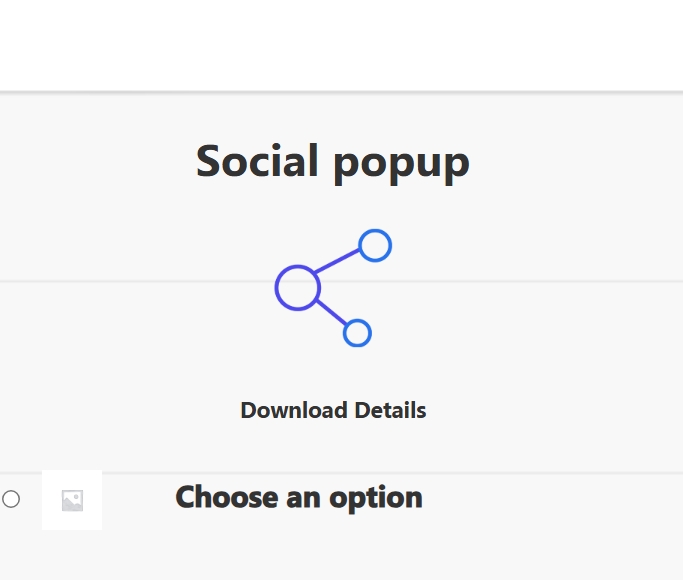Click the upper connecting line of share icon
Viewport: 683px width, 580px height.
click(337, 261)
